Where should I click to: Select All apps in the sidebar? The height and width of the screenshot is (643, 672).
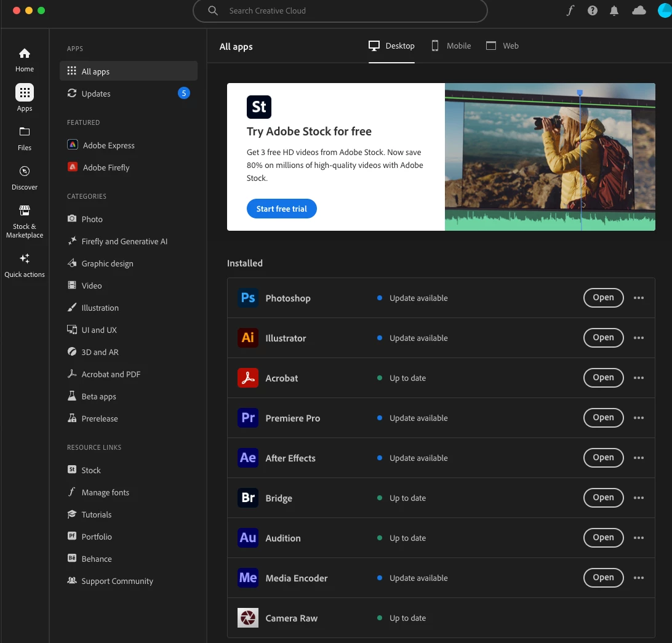(x=129, y=71)
